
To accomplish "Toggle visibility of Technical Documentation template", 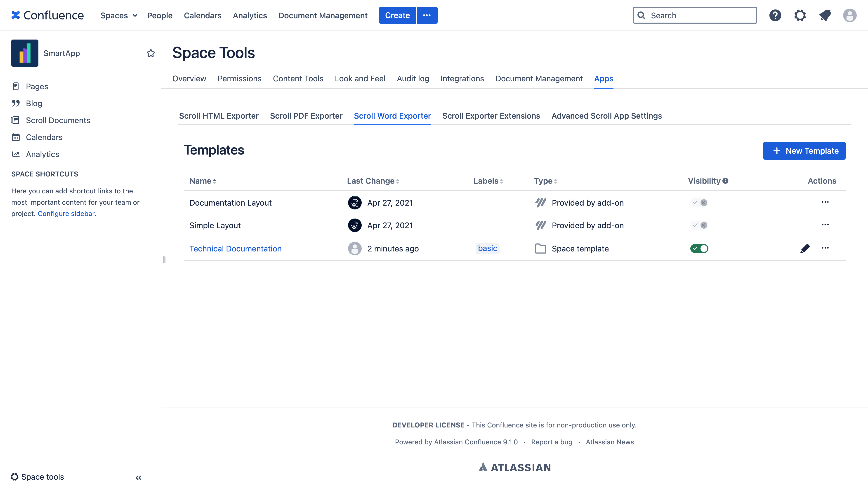I will 699,249.
